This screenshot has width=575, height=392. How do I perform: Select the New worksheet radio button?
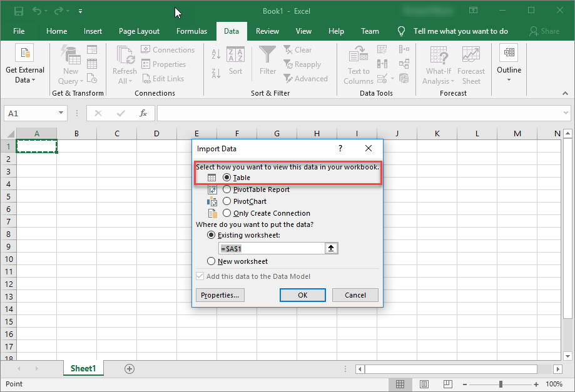[x=211, y=261]
